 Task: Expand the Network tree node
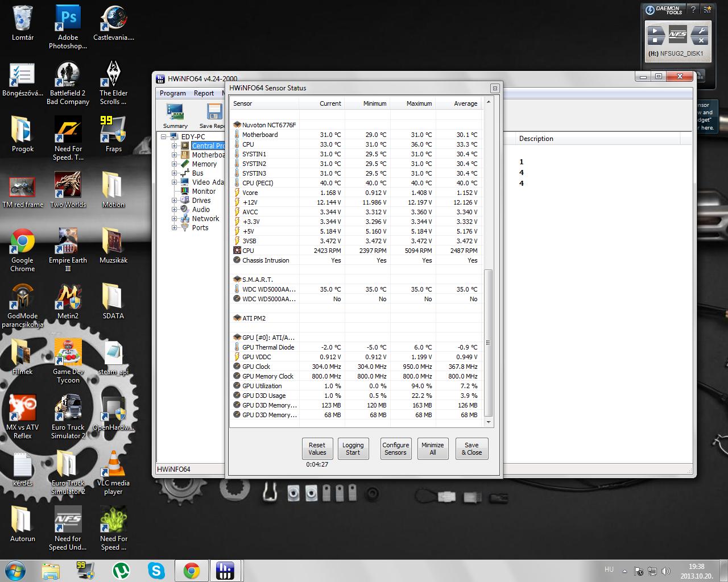coord(175,218)
